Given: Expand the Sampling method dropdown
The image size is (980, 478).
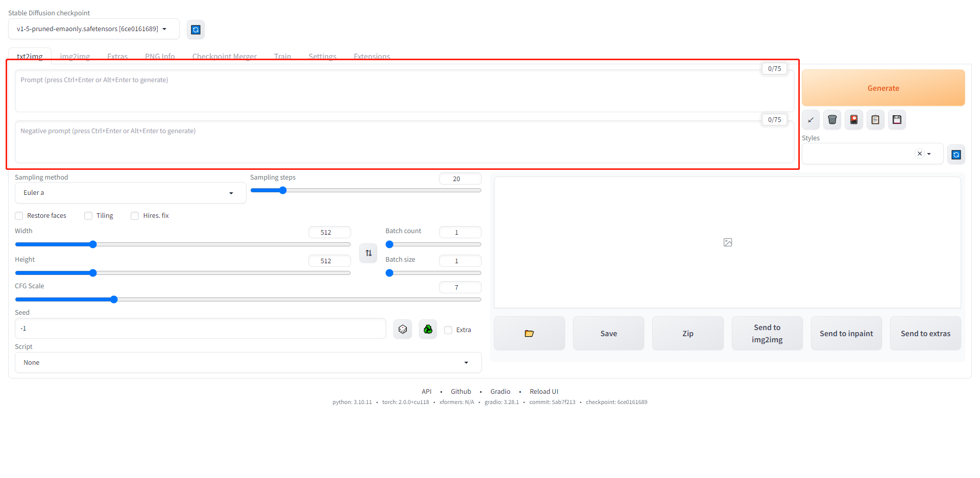Looking at the screenshot, I should point(130,193).
